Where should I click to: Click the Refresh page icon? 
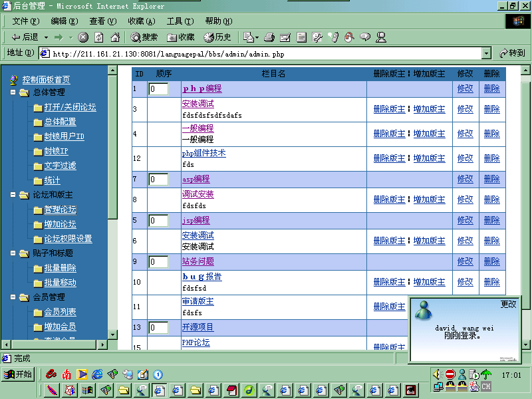(99, 37)
